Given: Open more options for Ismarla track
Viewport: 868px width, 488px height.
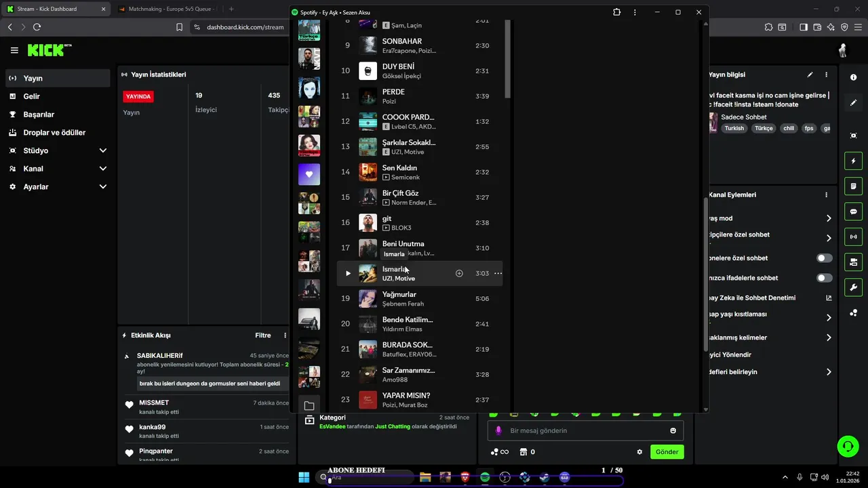Looking at the screenshot, I should tap(498, 273).
